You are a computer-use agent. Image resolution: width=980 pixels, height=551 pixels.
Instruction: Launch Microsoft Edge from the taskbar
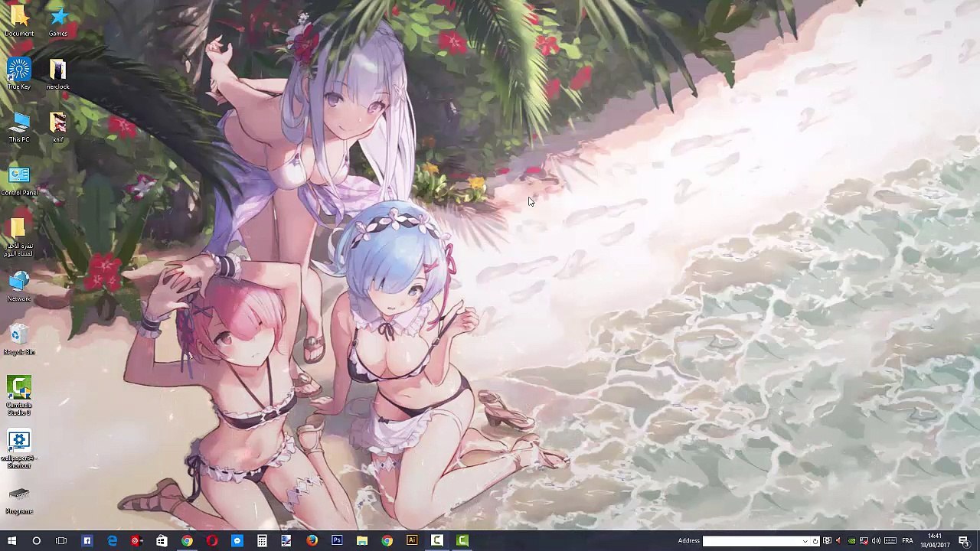point(112,540)
